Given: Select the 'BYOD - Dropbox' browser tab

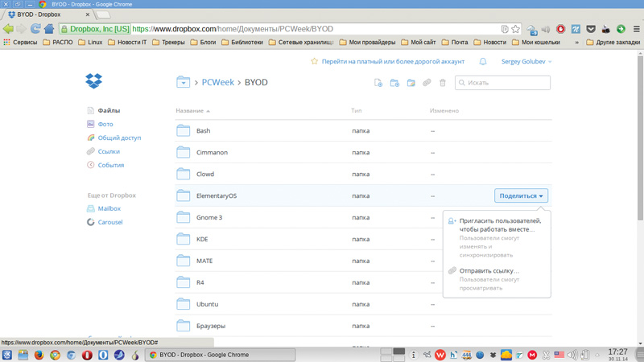Looking at the screenshot, I should [49, 14].
